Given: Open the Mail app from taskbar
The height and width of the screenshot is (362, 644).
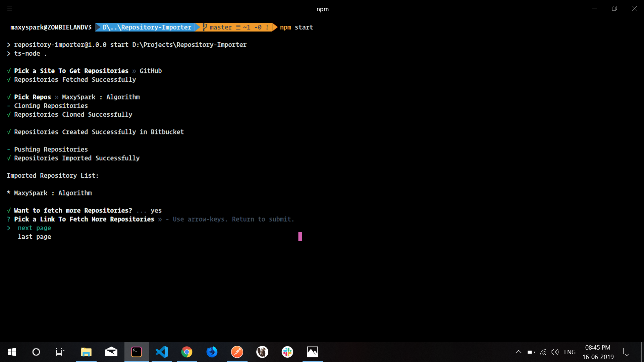Looking at the screenshot, I should (111, 352).
